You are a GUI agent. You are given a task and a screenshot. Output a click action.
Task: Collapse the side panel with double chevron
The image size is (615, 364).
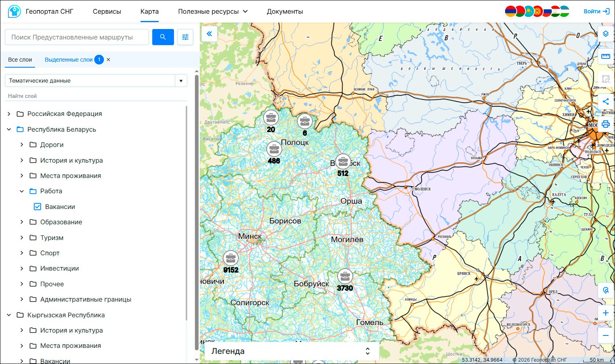[209, 34]
